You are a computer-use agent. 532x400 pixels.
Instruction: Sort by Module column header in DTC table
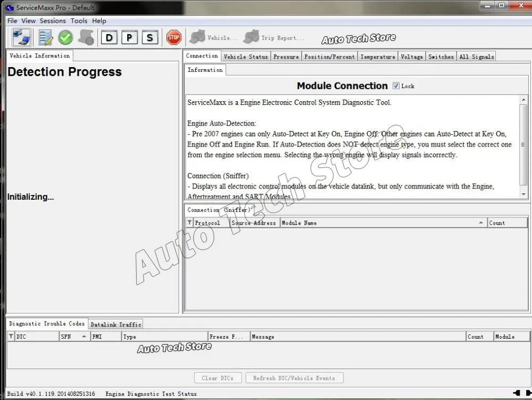pyautogui.click(x=511, y=337)
